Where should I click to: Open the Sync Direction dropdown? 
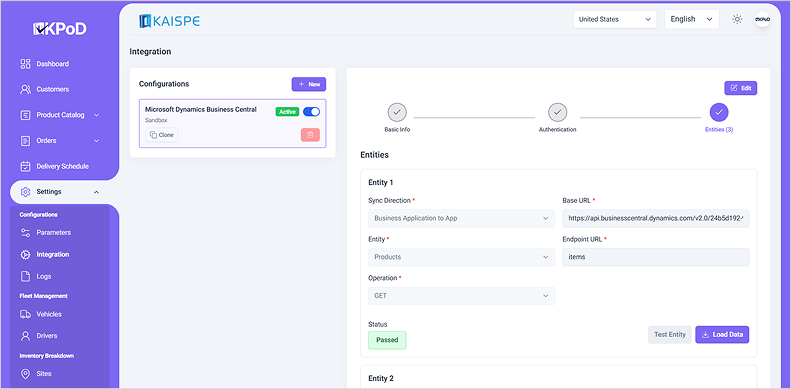coord(461,218)
